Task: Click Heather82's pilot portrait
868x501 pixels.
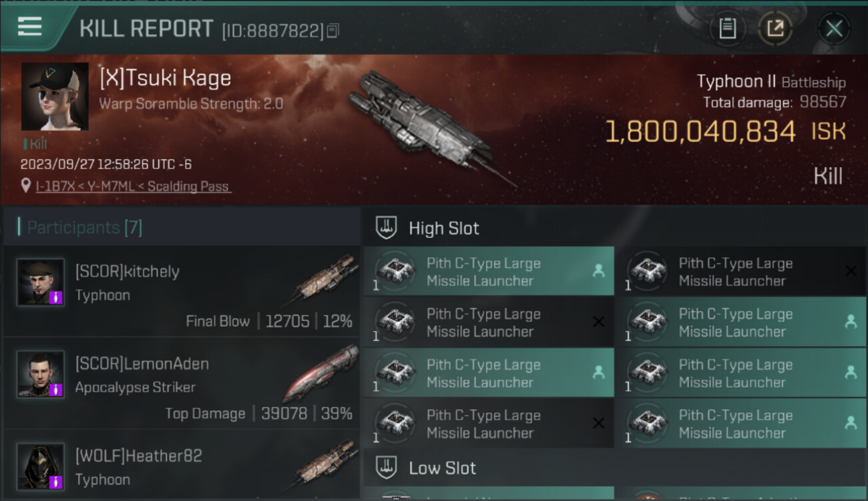Action: point(41,466)
